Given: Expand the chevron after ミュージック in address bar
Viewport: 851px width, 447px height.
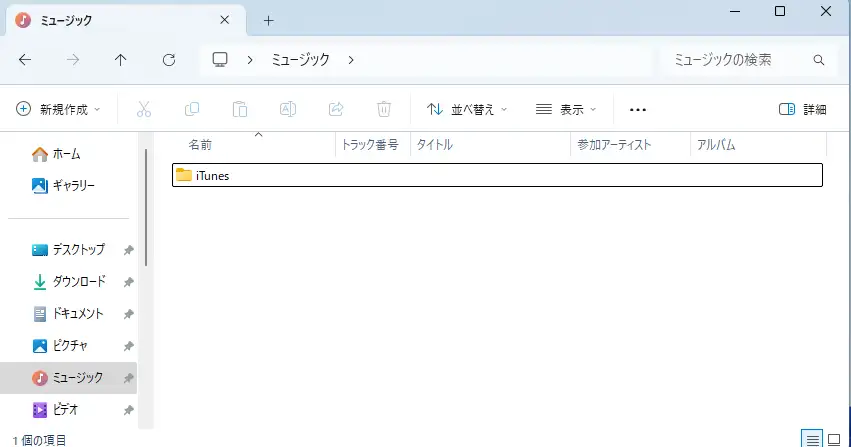Looking at the screenshot, I should tap(351, 60).
